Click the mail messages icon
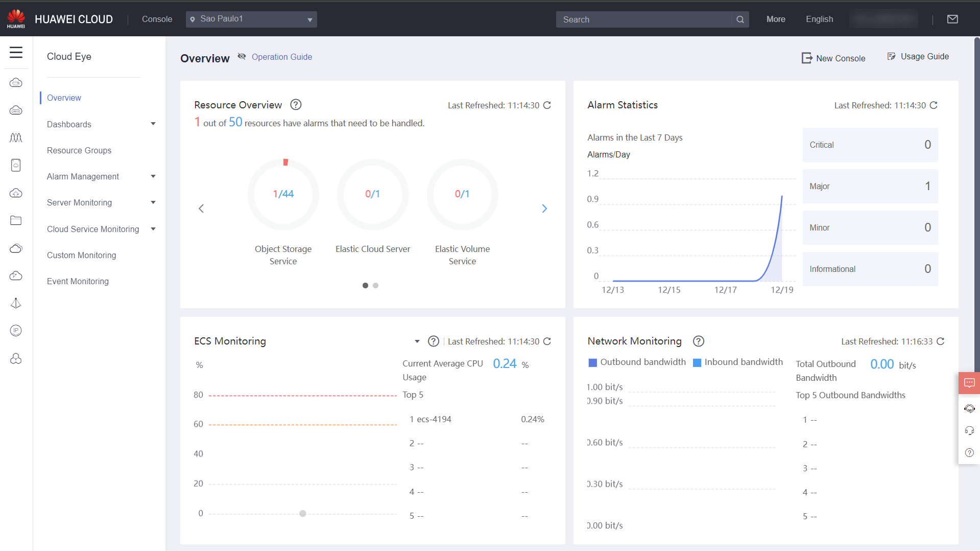The height and width of the screenshot is (551, 980). (952, 19)
